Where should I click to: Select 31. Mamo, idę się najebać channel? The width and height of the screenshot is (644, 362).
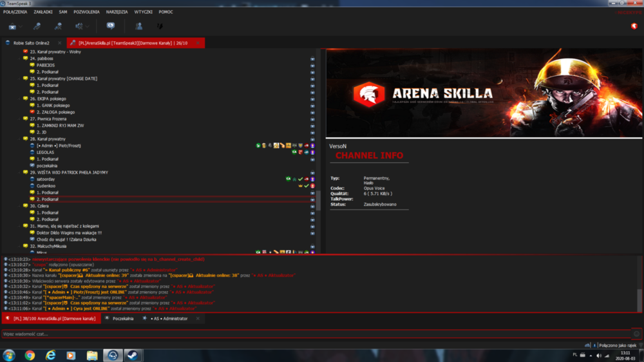coord(64,226)
